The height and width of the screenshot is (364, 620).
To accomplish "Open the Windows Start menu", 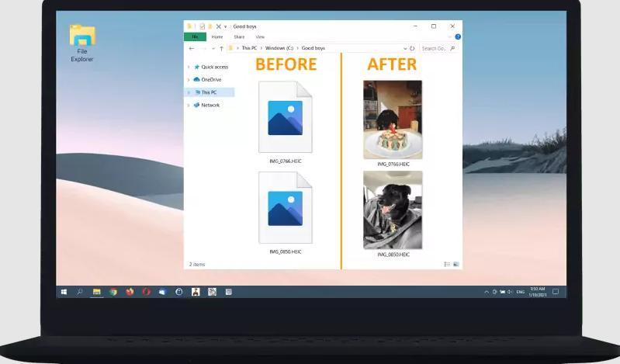I will click(64, 292).
